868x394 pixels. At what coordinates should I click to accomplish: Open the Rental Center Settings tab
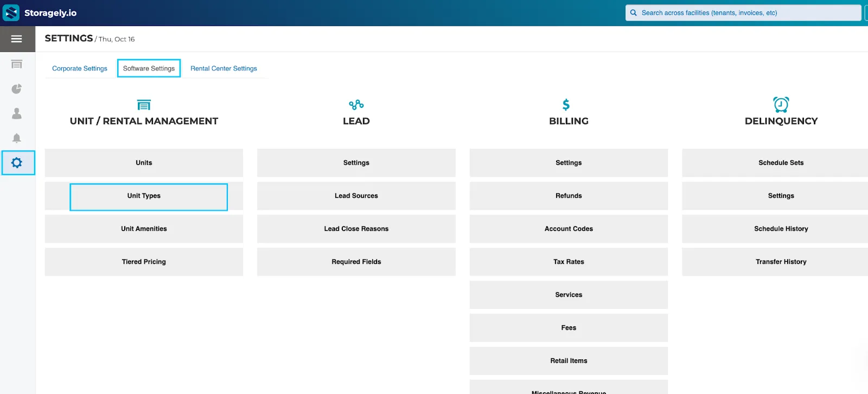coord(224,68)
